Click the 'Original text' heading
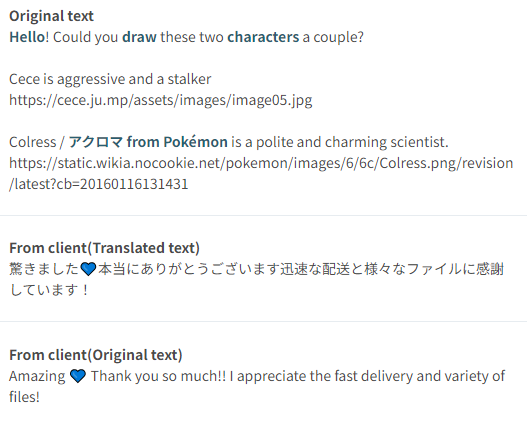This screenshot has width=527, height=427. point(51,16)
